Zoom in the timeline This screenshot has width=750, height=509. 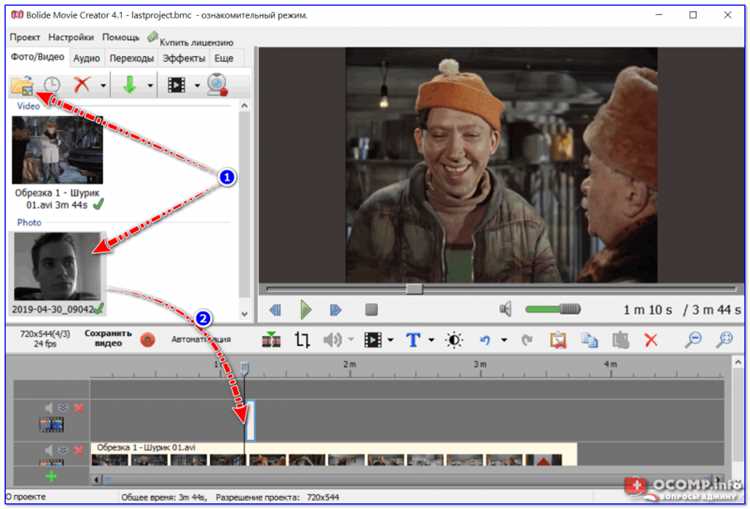[725, 339]
